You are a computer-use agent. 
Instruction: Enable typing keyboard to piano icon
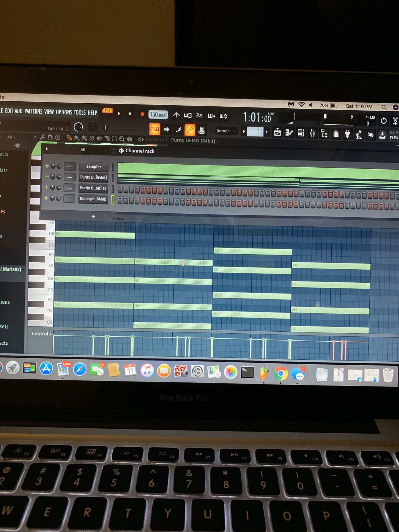[155, 129]
